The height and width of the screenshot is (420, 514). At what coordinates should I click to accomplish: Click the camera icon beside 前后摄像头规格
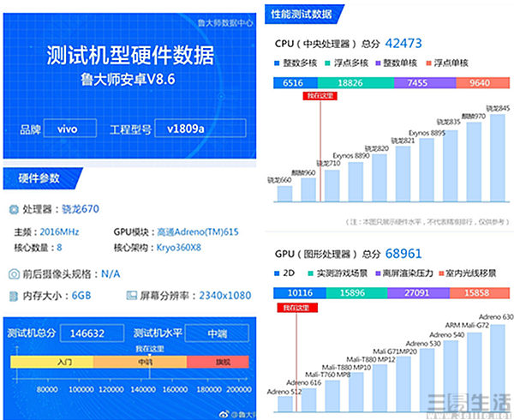tap(14, 273)
